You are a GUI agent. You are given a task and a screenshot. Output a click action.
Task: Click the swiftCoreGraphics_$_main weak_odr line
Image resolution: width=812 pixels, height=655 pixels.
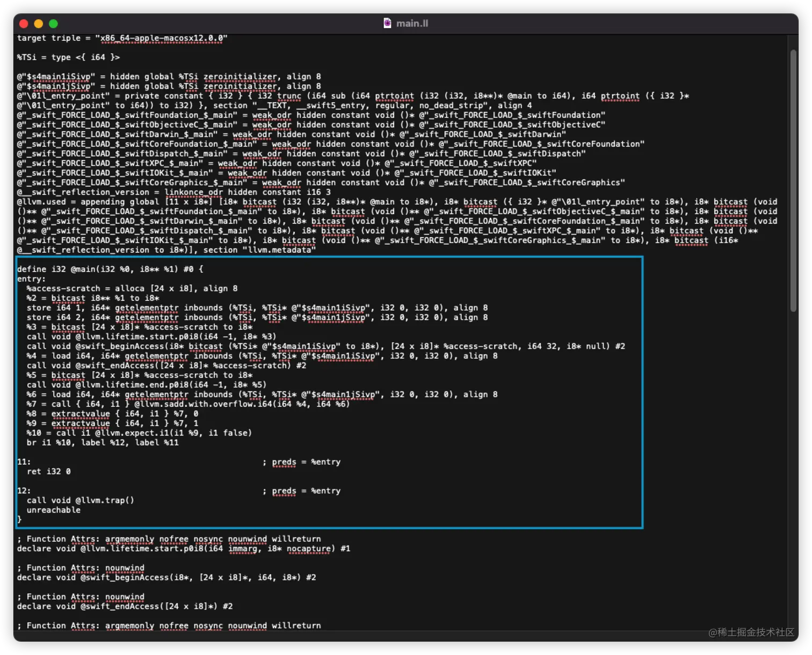tap(321, 183)
